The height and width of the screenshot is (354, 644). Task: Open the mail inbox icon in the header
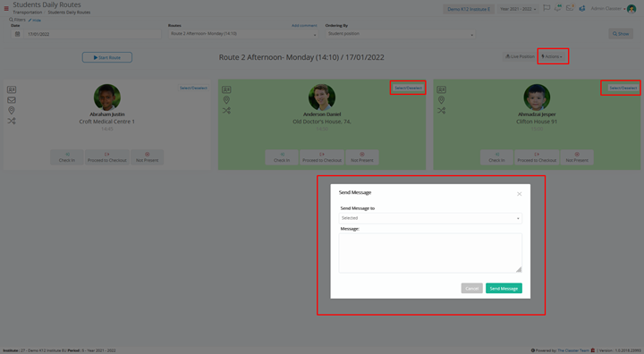[x=570, y=8]
